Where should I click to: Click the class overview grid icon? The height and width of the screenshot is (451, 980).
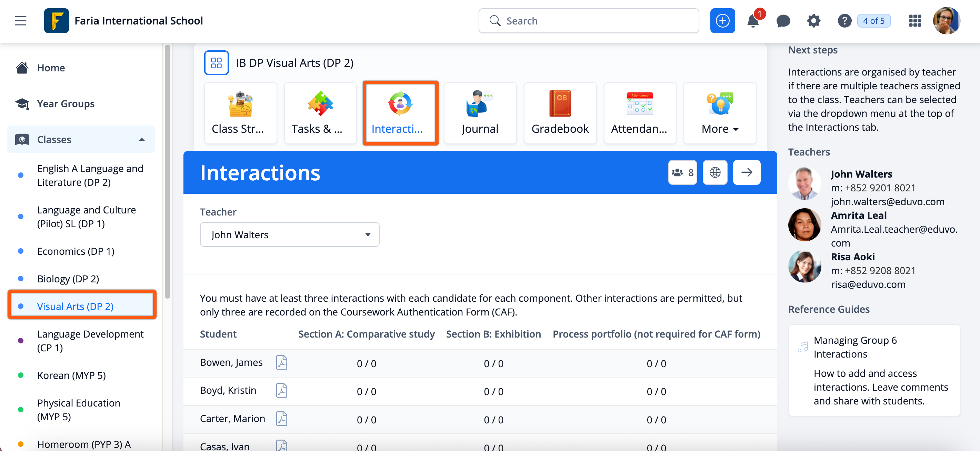(x=217, y=63)
